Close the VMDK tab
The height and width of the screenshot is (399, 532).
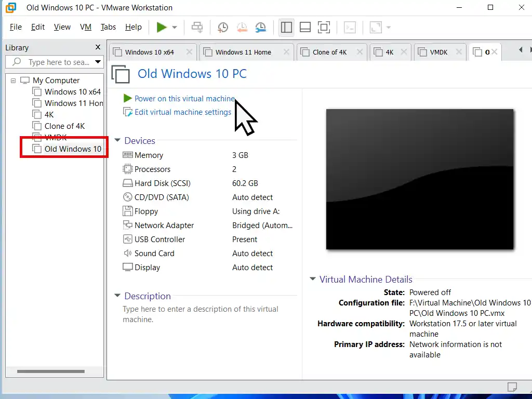pyautogui.click(x=459, y=52)
